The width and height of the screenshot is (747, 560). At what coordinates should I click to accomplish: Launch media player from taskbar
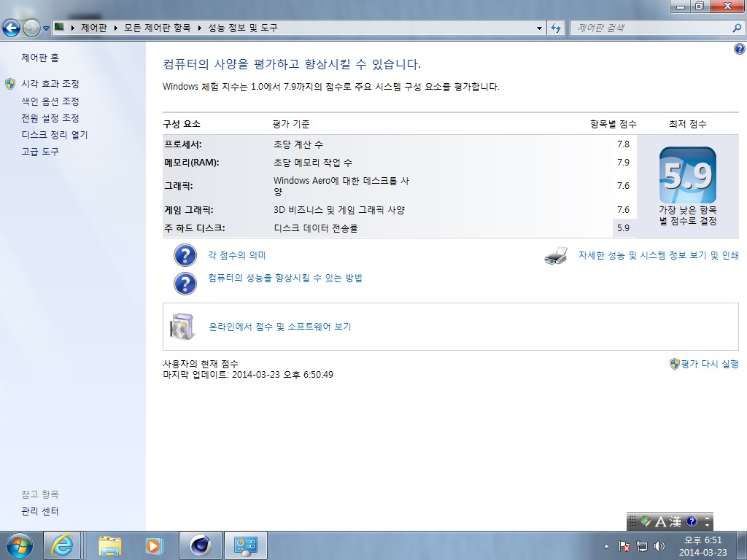point(154,545)
